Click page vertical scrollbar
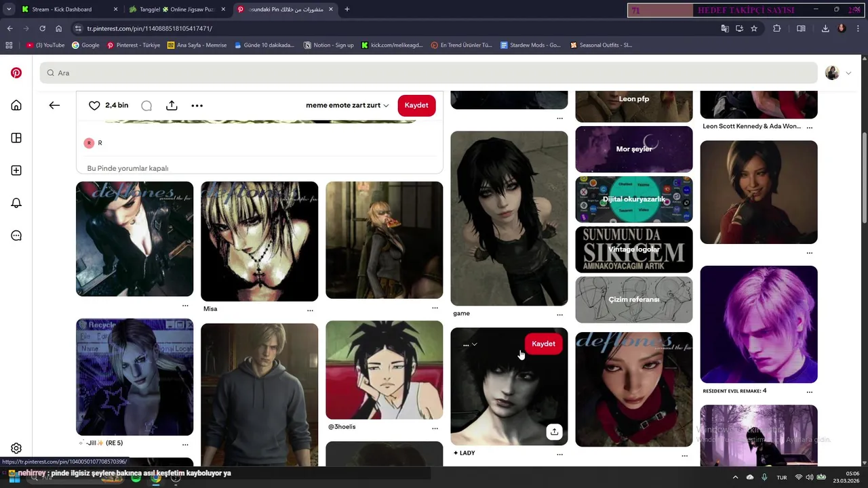Image resolution: width=868 pixels, height=488 pixels. 863,176
